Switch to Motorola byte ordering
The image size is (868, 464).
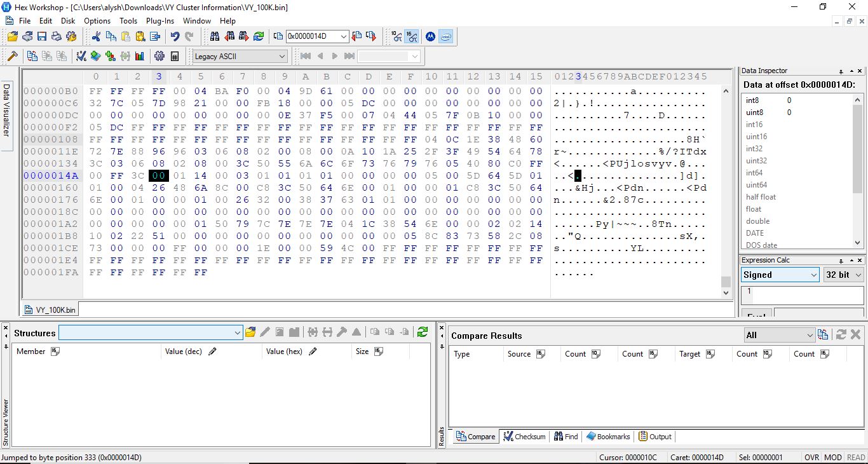[430, 36]
